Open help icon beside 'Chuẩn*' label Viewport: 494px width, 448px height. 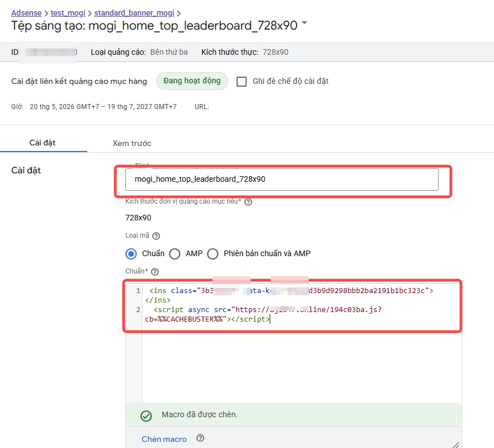pyautogui.click(x=155, y=272)
